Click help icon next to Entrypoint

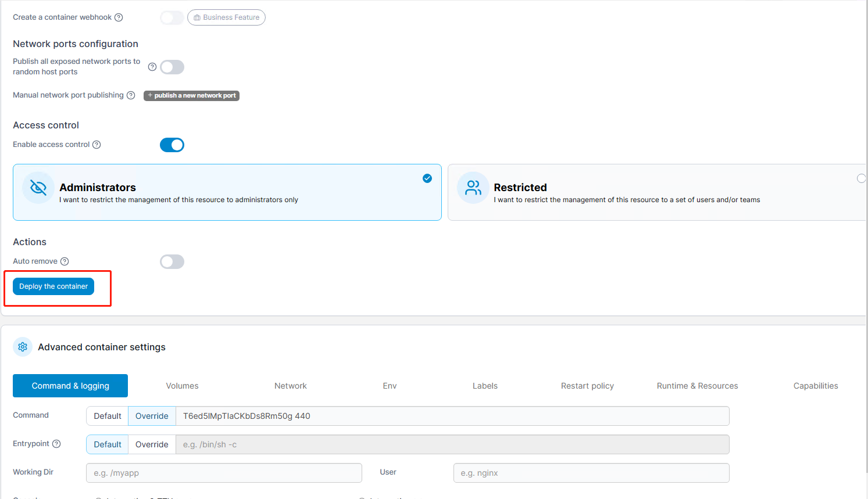pyautogui.click(x=56, y=444)
